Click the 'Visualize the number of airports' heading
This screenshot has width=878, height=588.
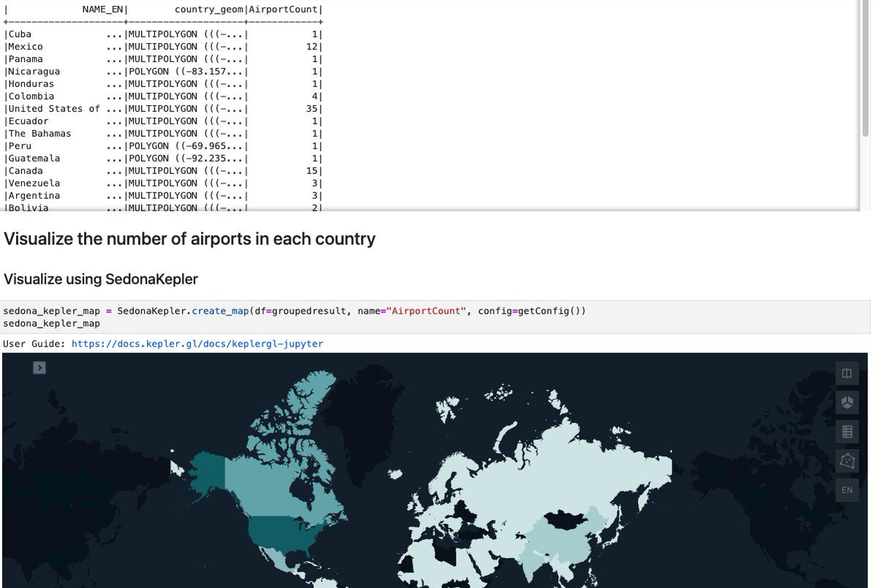pos(190,239)
